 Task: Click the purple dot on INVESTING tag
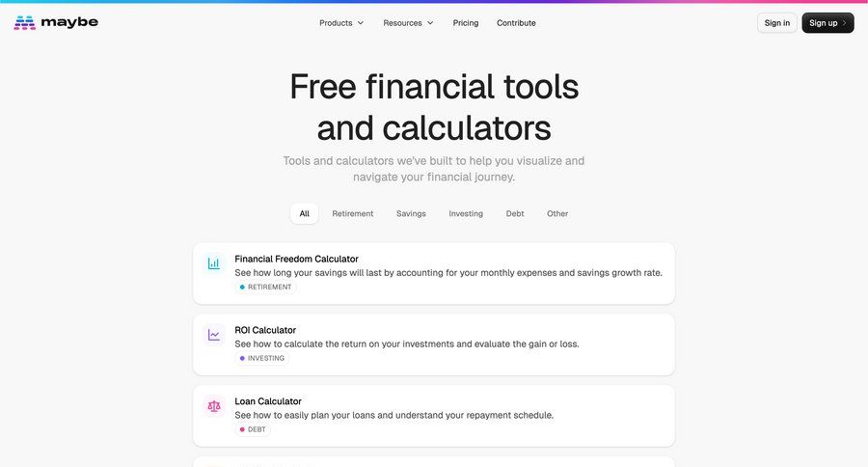pyautogui.click(x=242, y=358)
